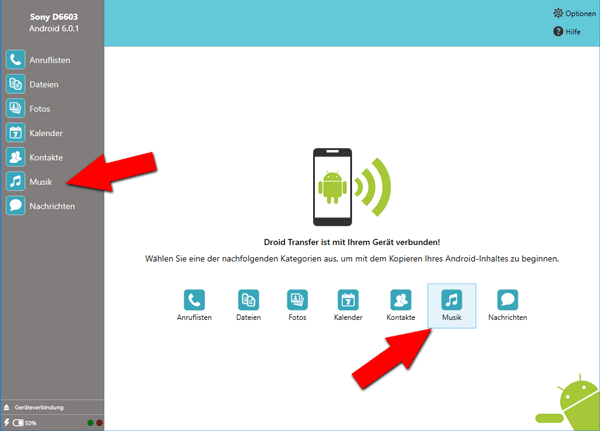The image size is (600, 431).
Task: Open the Nachrichten speech bubble in the sidebar
Action: point(15,206)
